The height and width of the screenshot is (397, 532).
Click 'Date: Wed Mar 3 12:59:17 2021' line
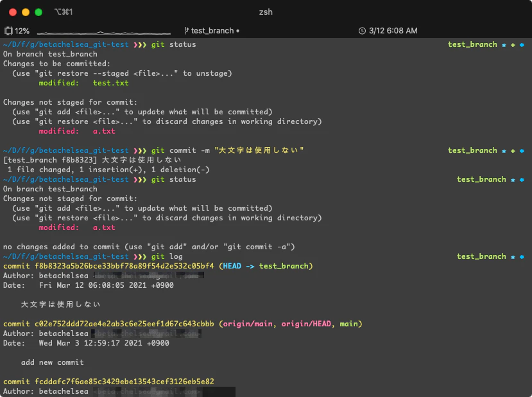[x=86, y=343]
